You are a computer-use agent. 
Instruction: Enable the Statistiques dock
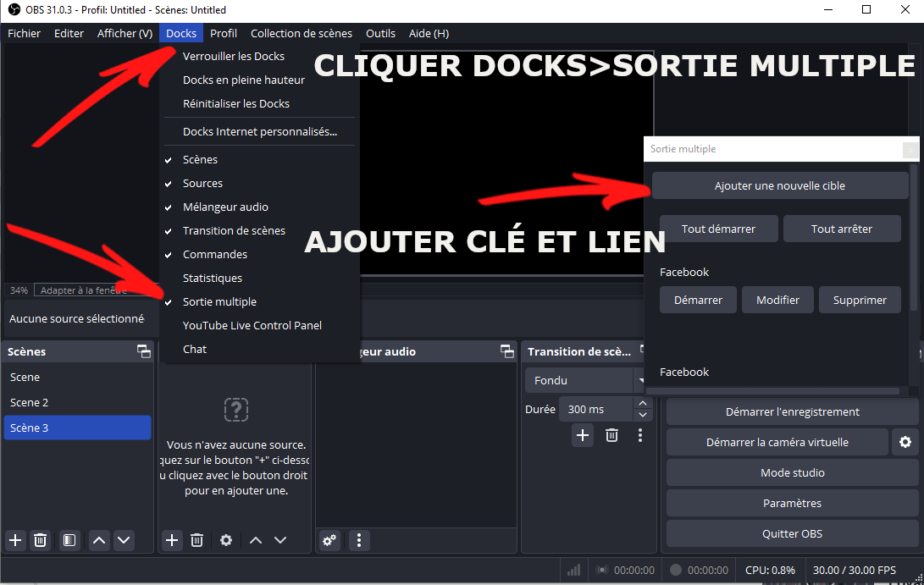click(213, 278)
